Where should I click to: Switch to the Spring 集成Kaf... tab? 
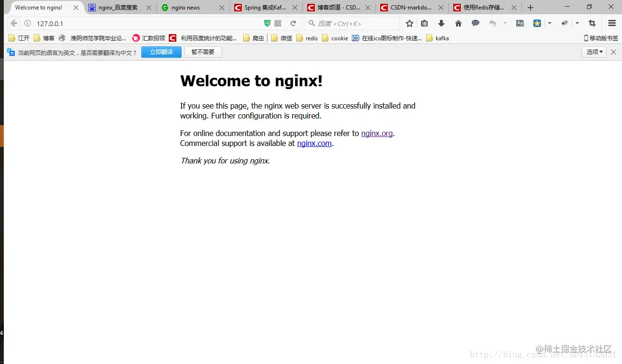tap(265, 8)
